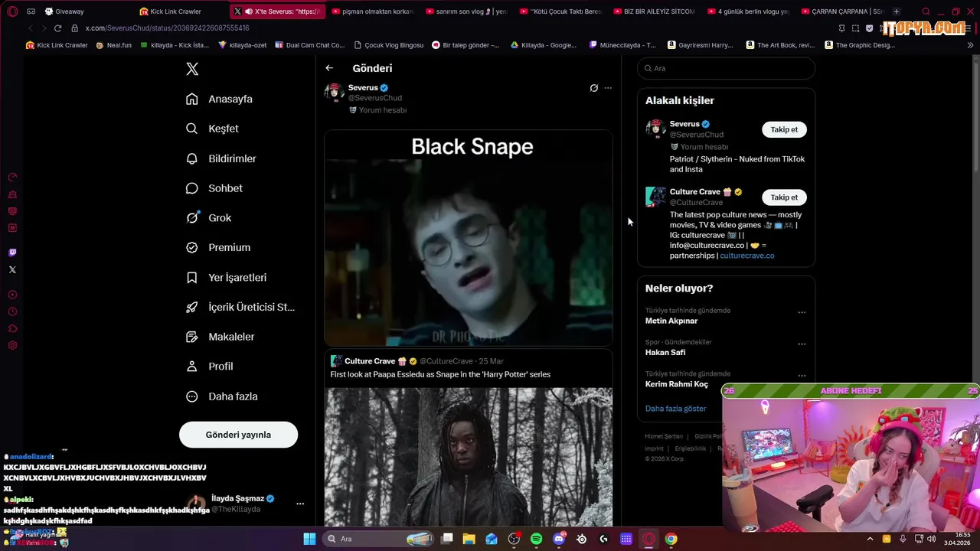The width and height of the screenshot is (980, 551).
Task: Open three-dot menu on Severus post
Action: coord(608,88)
